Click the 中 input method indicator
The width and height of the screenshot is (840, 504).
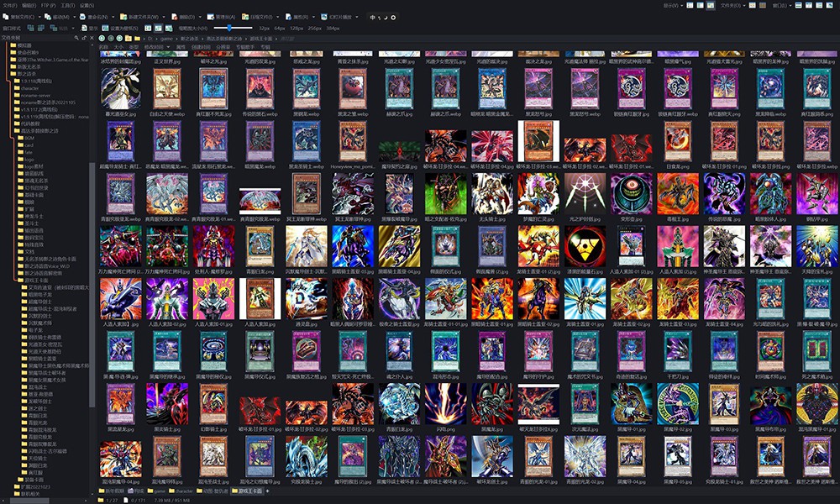pyautogui.click(x=373, y=18)
